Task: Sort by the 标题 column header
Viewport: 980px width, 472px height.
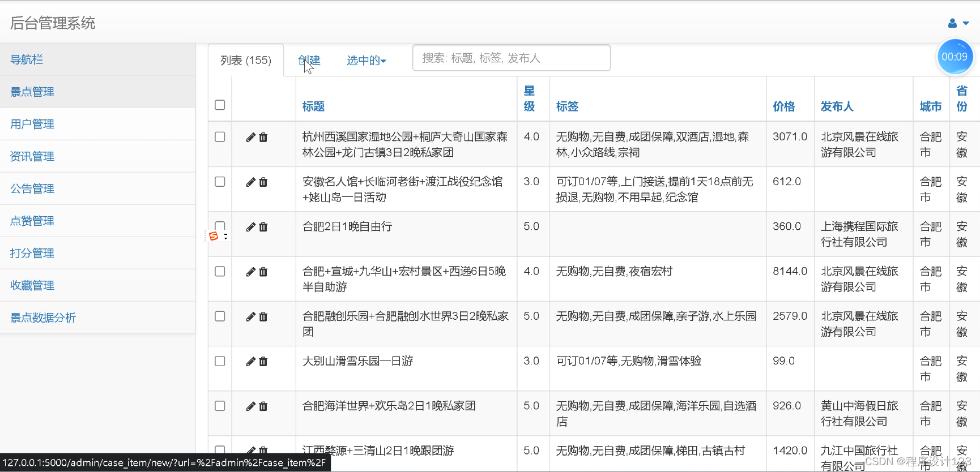Action: (313, 106)
